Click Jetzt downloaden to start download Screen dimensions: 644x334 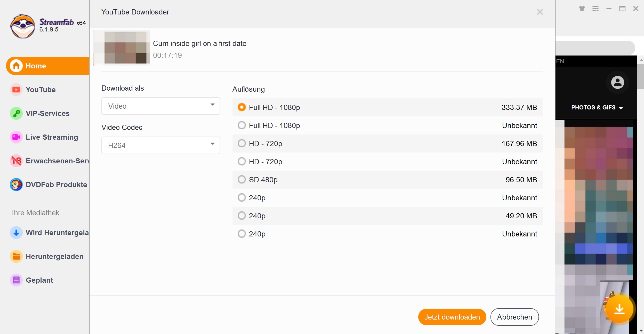click(x=452, y=317)
